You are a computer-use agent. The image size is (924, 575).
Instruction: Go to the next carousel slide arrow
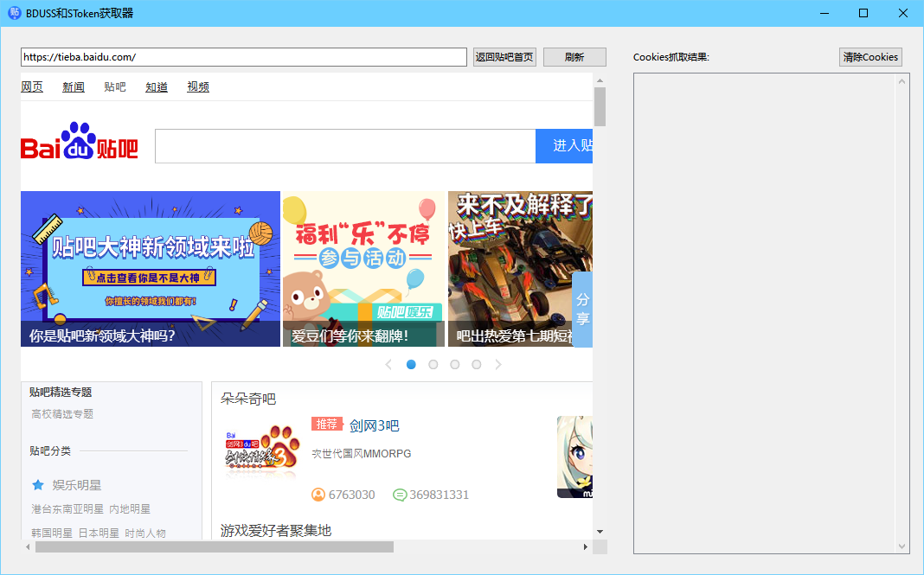498,365
